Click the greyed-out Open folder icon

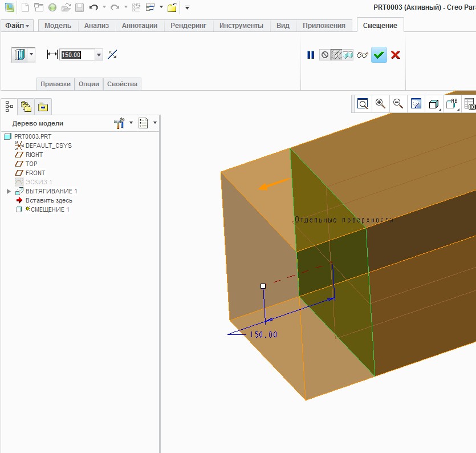[66, 7]
